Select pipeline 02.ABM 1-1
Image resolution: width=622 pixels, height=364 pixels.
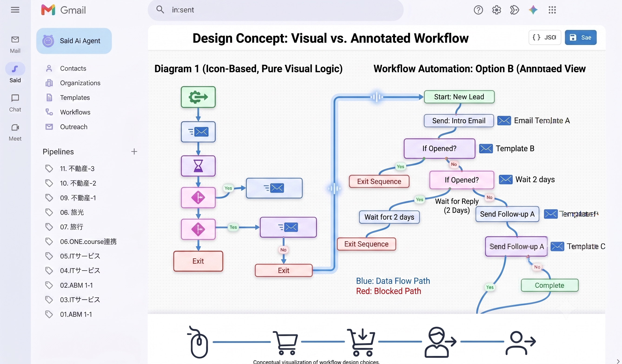[69, 285]
